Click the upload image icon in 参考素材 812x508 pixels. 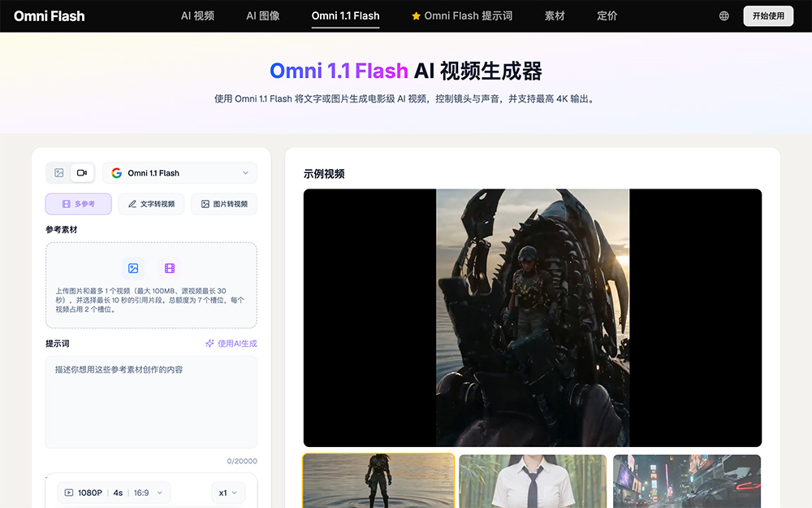(x=133, y=268)
